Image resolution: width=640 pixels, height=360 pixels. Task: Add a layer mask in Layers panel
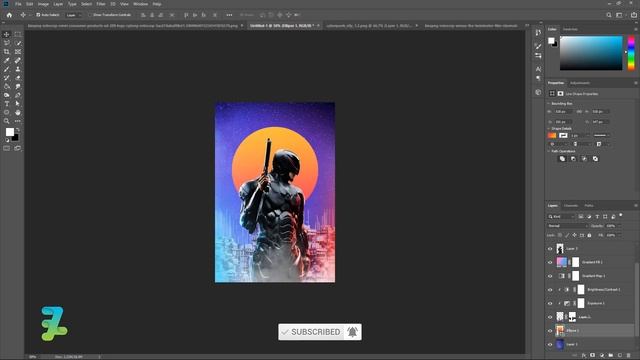[593, 356]
